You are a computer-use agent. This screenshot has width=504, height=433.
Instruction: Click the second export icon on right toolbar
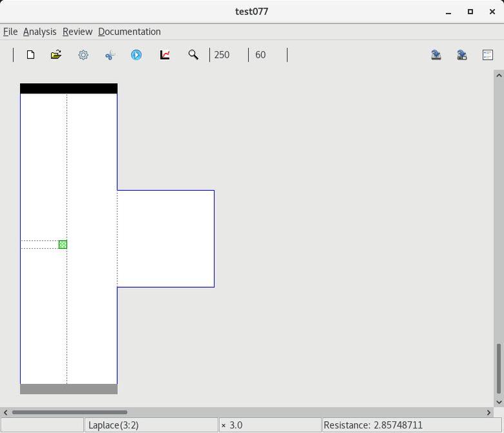point(462,55)
